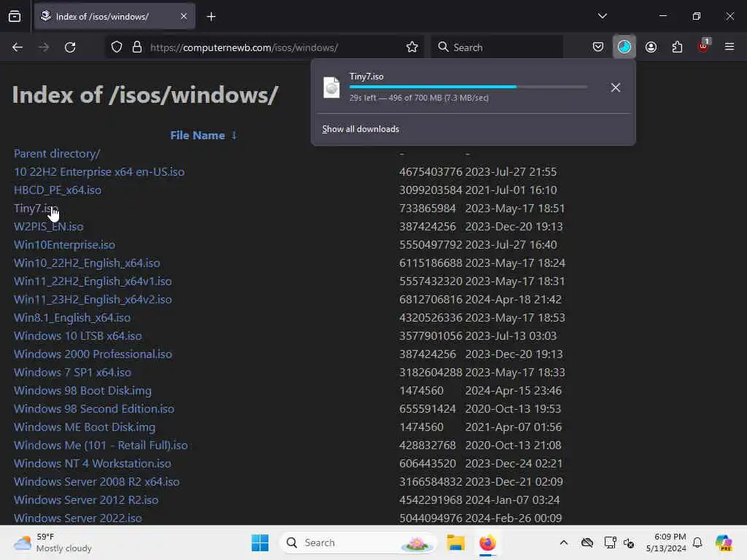Open extensions puzzle icon

point(677,47)
